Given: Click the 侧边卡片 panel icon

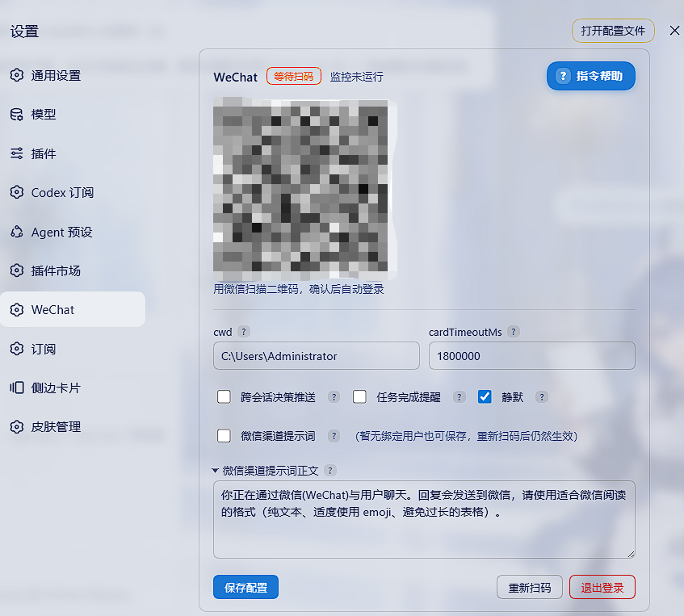Looking at the screenshot, I should [17, 388].
